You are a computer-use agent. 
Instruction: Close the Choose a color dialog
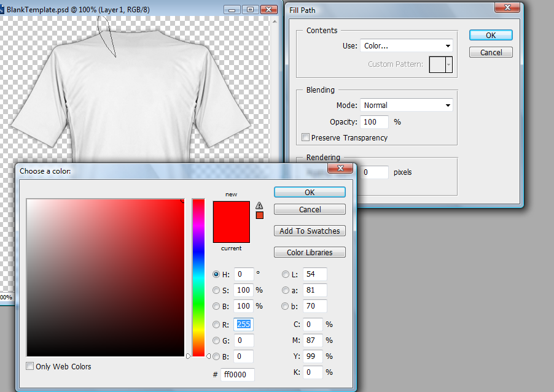(340, 168)
